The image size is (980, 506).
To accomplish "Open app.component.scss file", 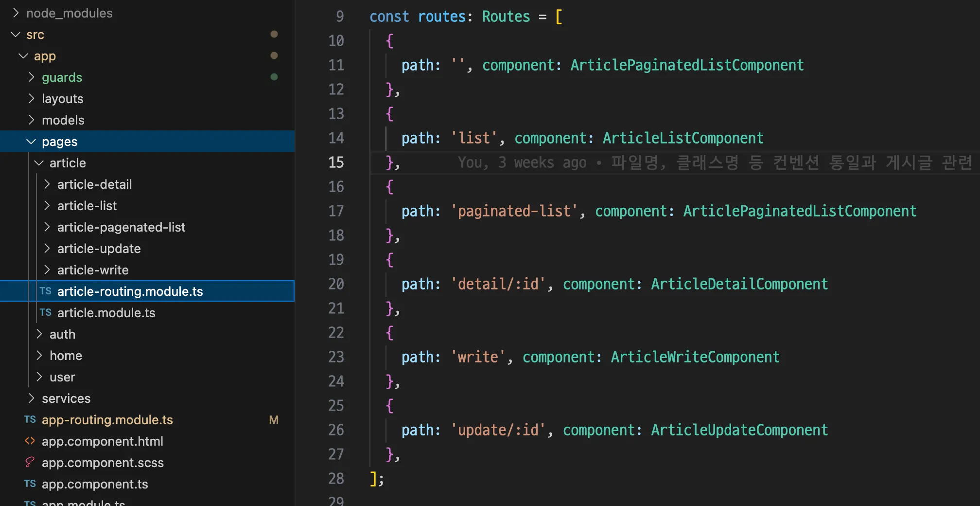I will (x=103, y=463).
